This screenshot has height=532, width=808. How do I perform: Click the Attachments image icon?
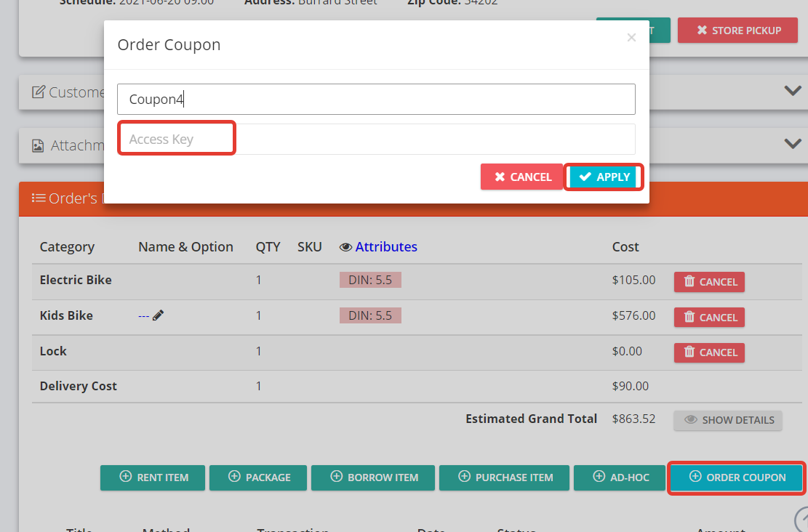point(38,146)
